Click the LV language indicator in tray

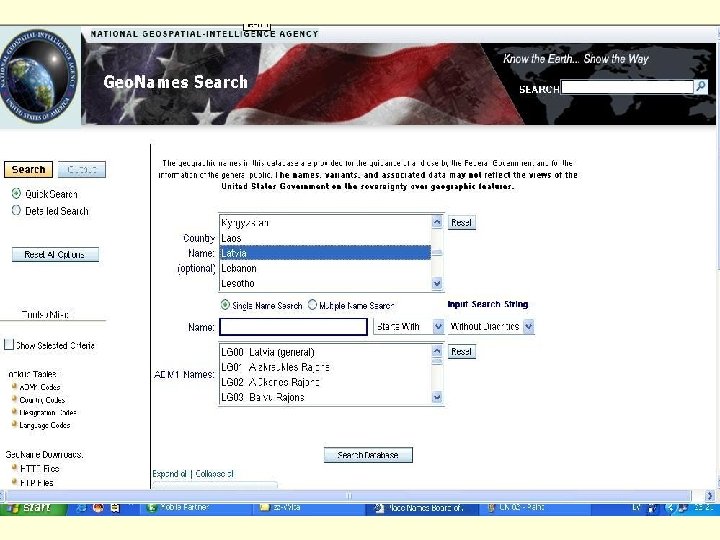pos(636,507)
